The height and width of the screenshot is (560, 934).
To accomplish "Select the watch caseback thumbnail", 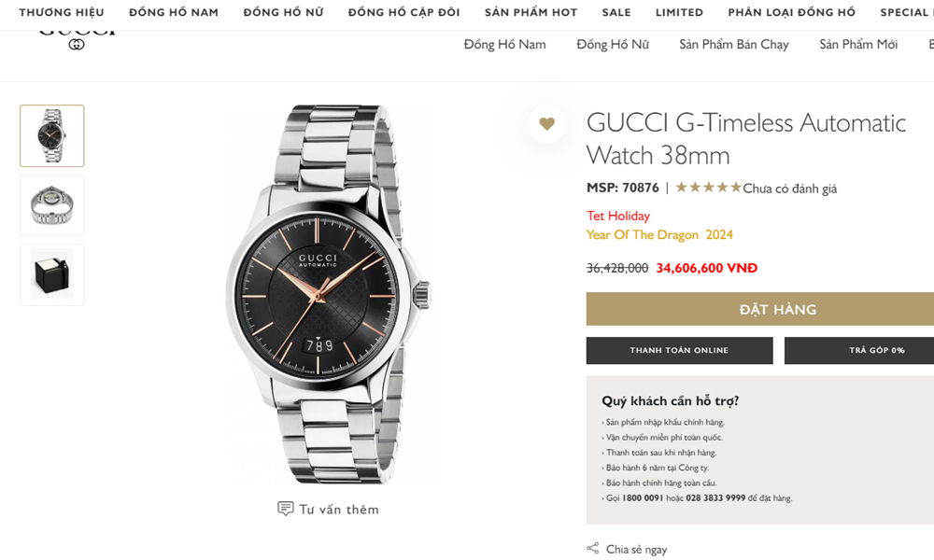I will [x=52, y=205].
